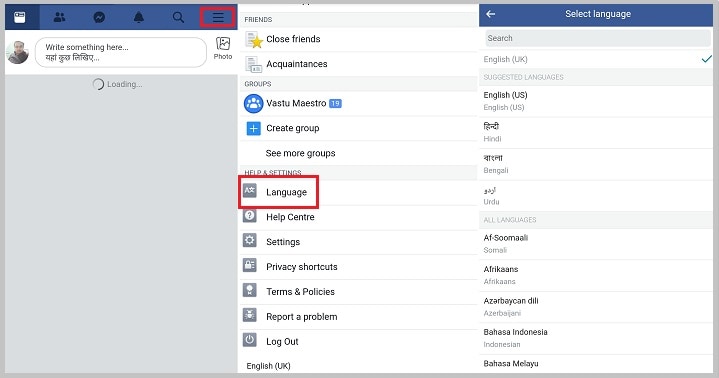The image size is (719, 378).
Task: Choose Urdu language
Action: (596, 196)
